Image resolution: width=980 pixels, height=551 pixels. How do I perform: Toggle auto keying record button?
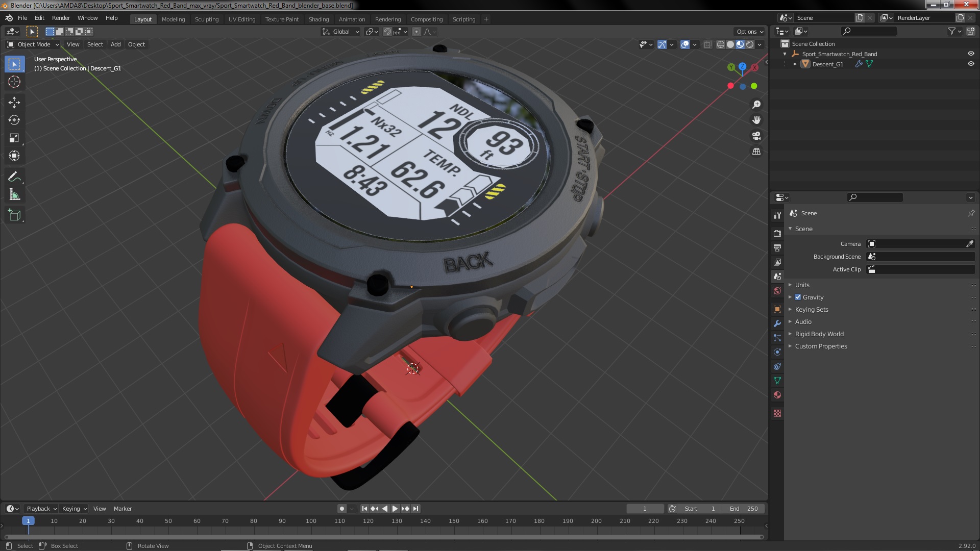(x=342, y=509)
